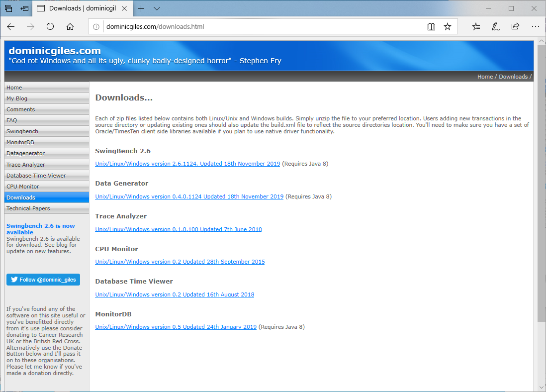
Task: Open Home in the sidebar menu
Action: coord(47,88)
